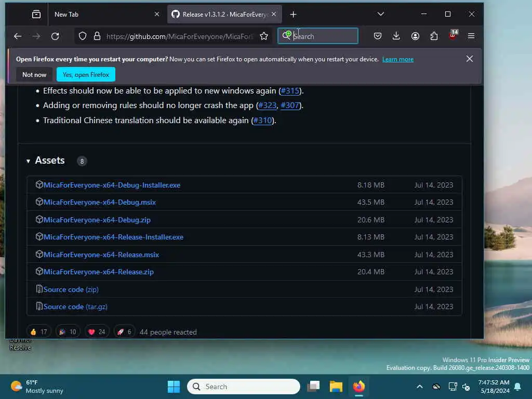The image size is (532, 399).
Task: Open weather widget showing 61°F
Action: coord(37,387)
